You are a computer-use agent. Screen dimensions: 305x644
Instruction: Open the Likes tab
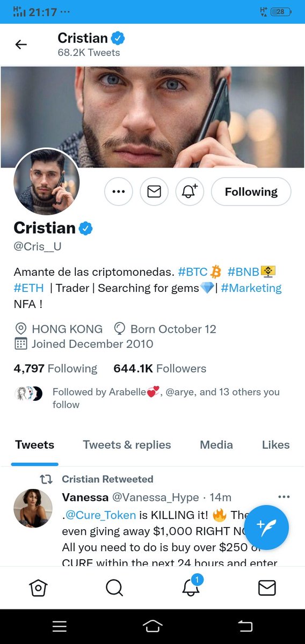tap(275, 445)
